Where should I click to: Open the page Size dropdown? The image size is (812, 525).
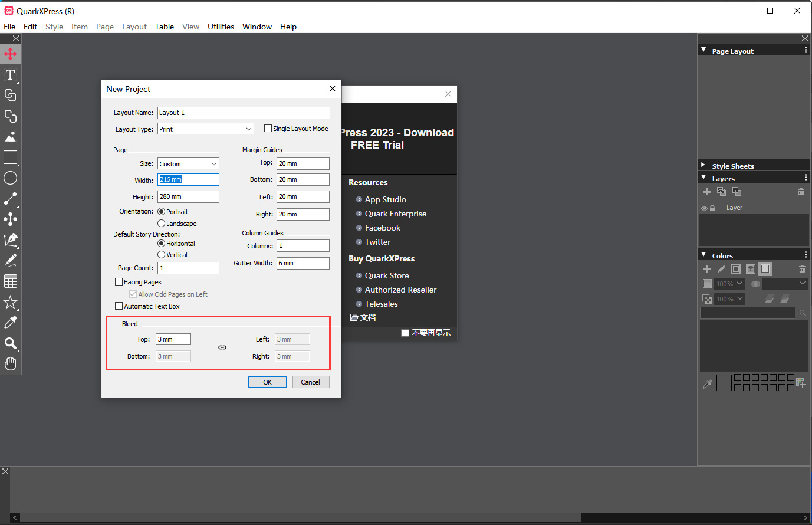(188, 164)
